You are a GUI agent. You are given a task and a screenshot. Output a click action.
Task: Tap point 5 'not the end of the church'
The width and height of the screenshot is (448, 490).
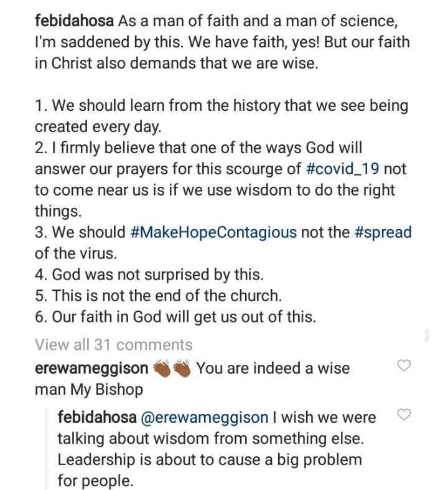click(x=158, y=296)
